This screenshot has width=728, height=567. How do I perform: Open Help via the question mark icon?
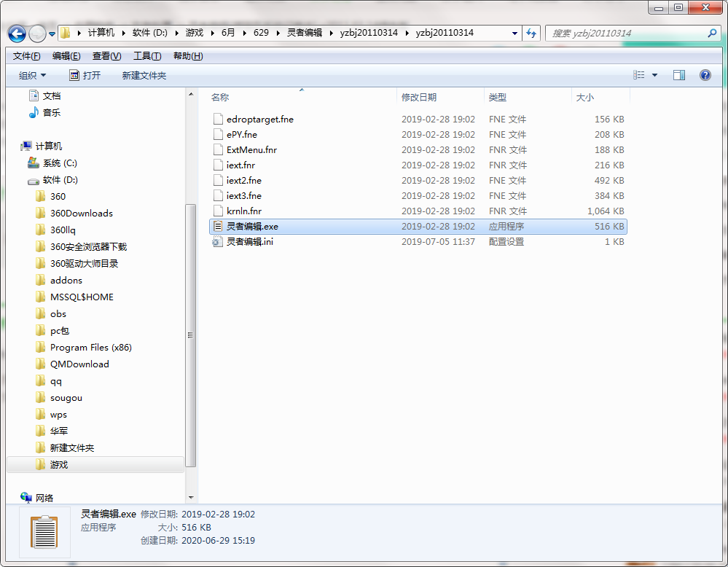point(705,75)
